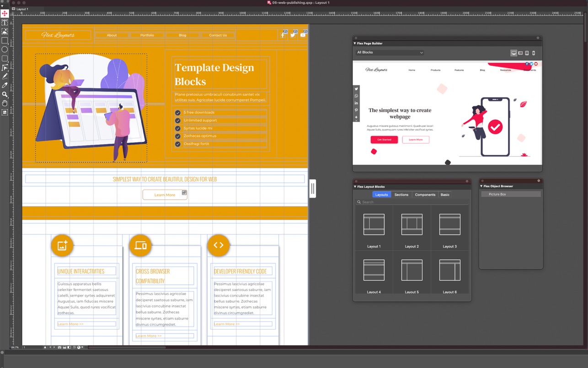Open the Layout 1 document tab

(x=20, y=9)
